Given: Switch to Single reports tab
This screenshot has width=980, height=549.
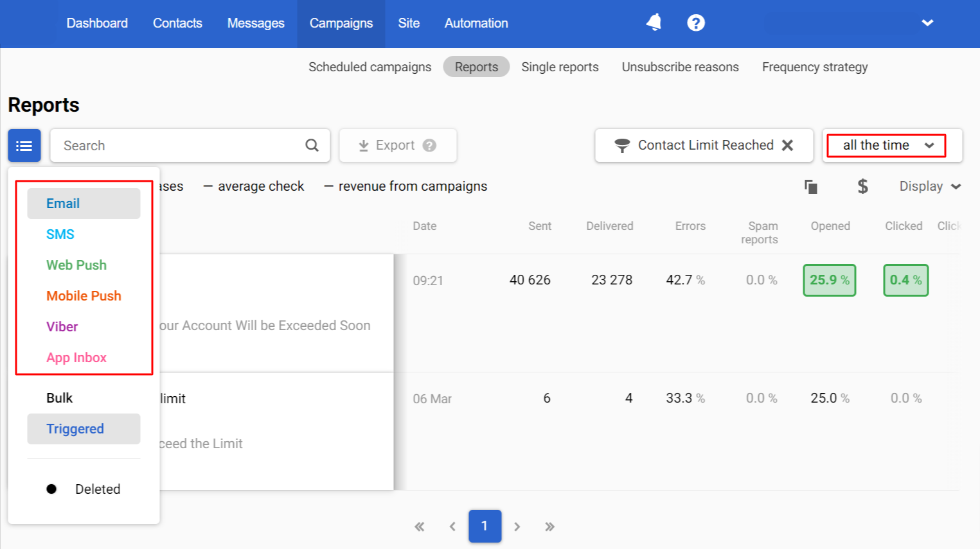Looking at the screenshot, I should coord(560,67).
